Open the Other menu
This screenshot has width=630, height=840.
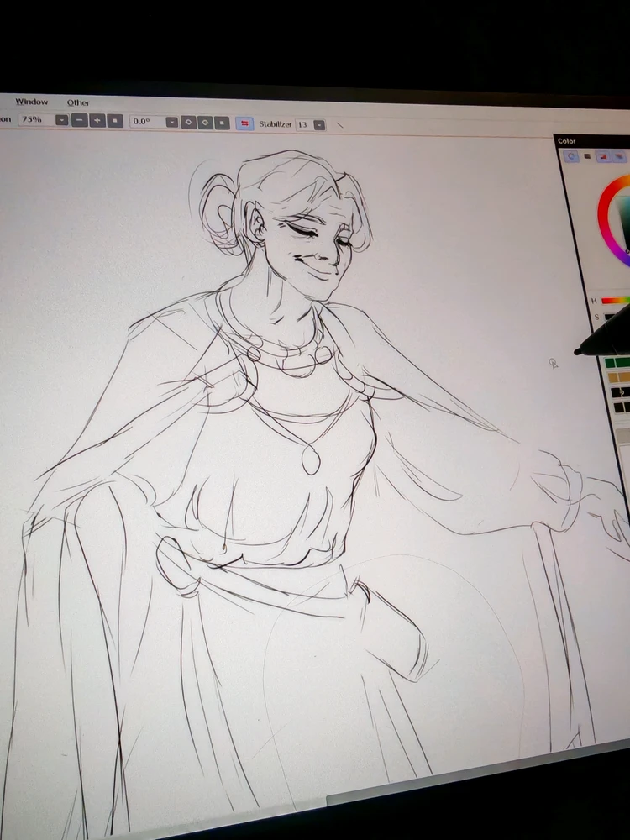click(x=78, y=102)
